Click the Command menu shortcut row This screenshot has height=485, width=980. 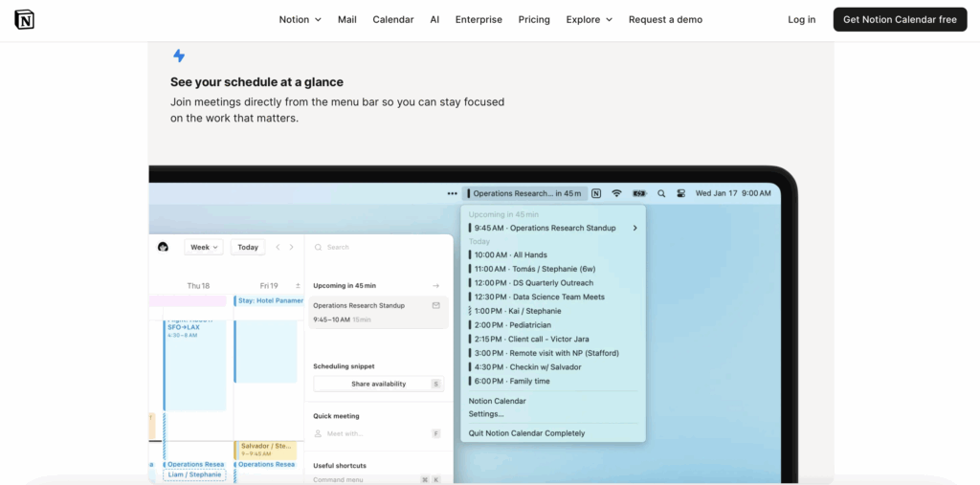pyautogui.click(x=378, y=480)
